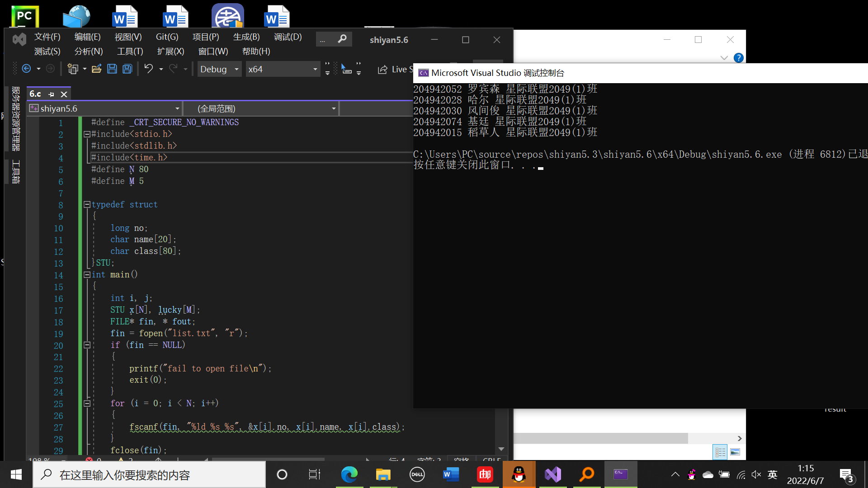This screenshot has width=868, height=488.
Task: Collapse the typedef struct code block
Action: (x=87, y=205)
